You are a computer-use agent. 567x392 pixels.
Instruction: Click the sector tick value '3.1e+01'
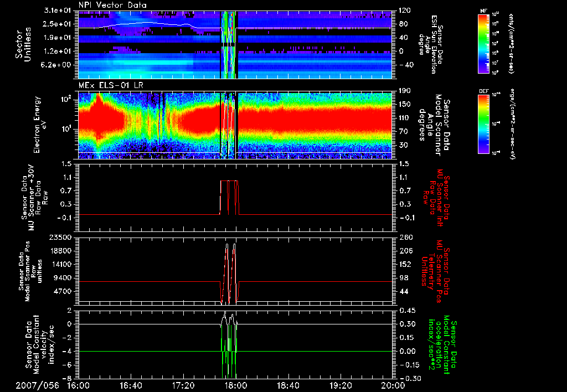[58, 11]
